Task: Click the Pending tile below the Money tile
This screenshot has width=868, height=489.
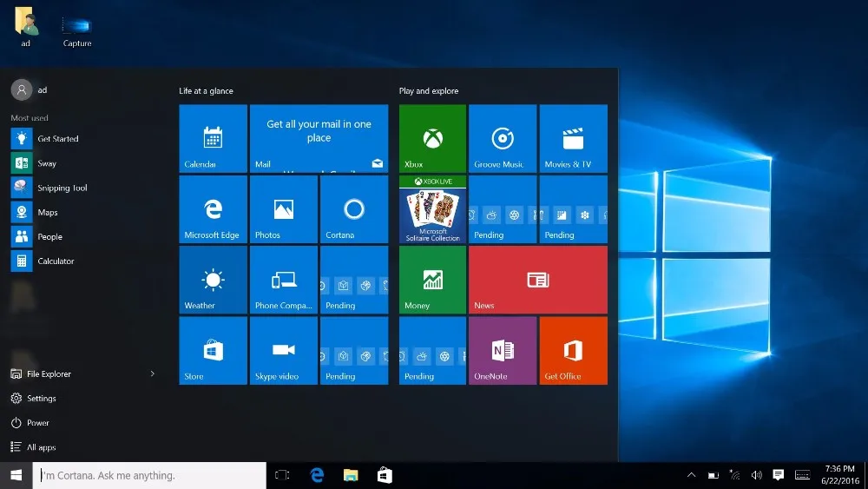Action: (432, 351)
